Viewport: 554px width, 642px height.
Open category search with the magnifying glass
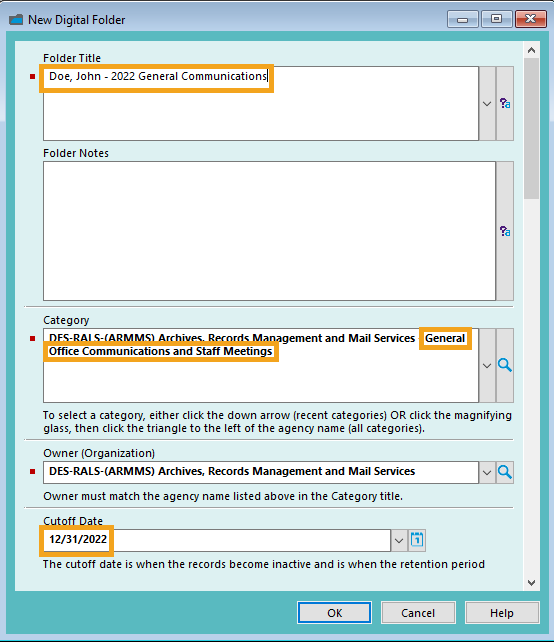pos(505,365)
